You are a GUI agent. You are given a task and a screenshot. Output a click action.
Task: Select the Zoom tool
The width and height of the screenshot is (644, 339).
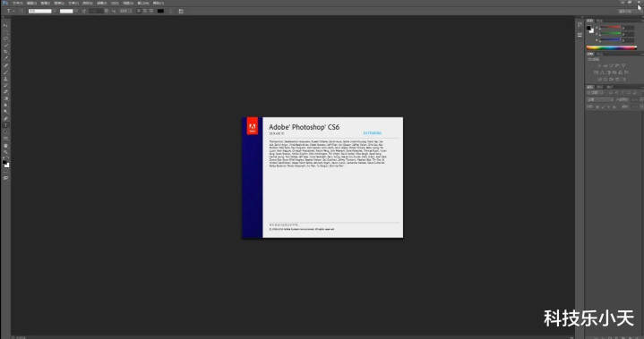point(5,152)
